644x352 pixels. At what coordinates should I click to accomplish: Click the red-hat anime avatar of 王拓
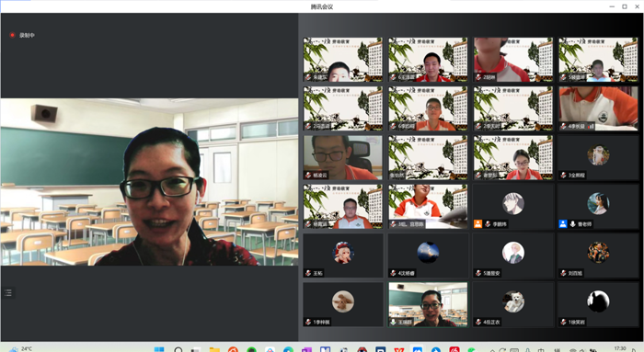point(343,253)
